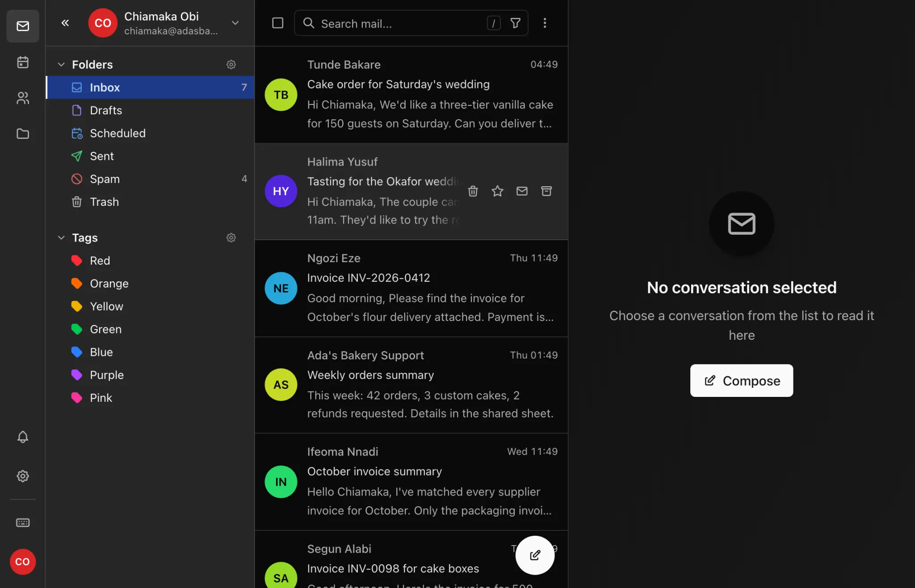The width and height of the screenshot is (915, 588).
Task: Open the more options vertical dots menu
Action: tap(545, 23)
